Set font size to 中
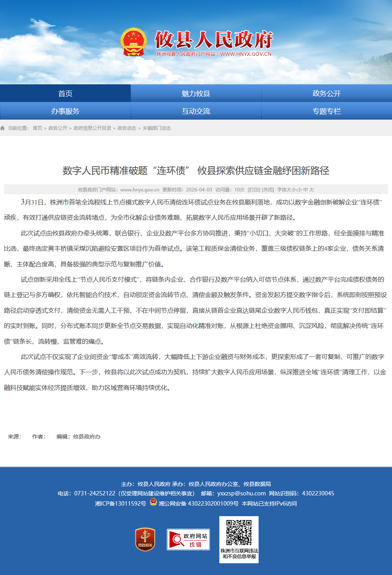Image resolution: width=392 pixels, height=575 pixels. tap(306, 190)
